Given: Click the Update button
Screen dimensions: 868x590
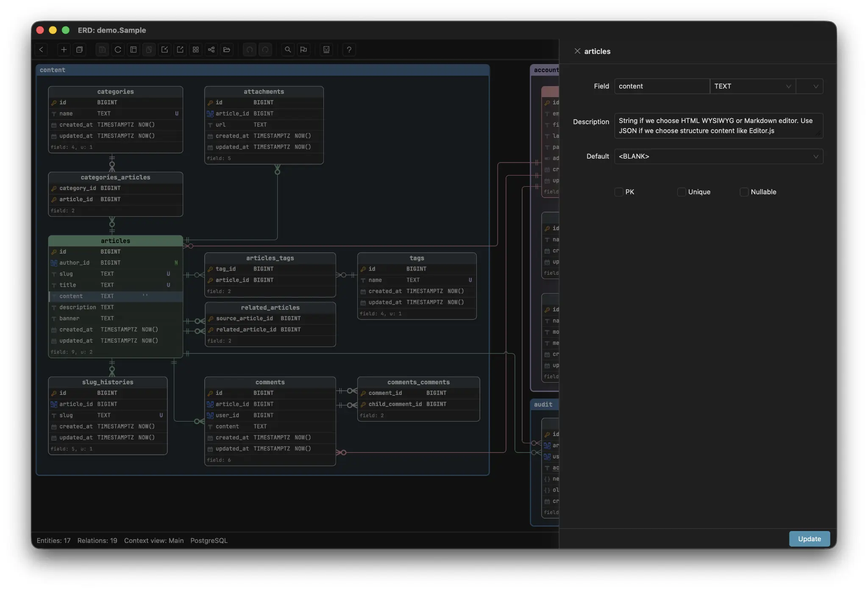Looking at the screenshot, I should [810, 539].
